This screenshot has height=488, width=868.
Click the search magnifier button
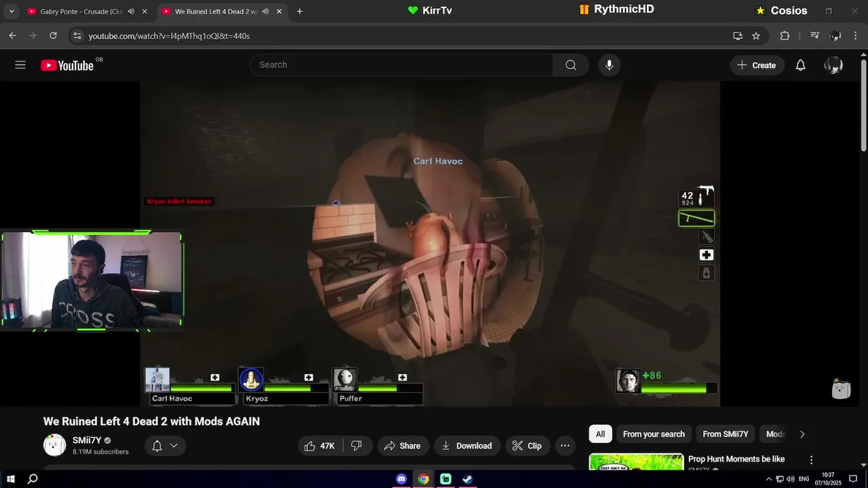(571, 65)
